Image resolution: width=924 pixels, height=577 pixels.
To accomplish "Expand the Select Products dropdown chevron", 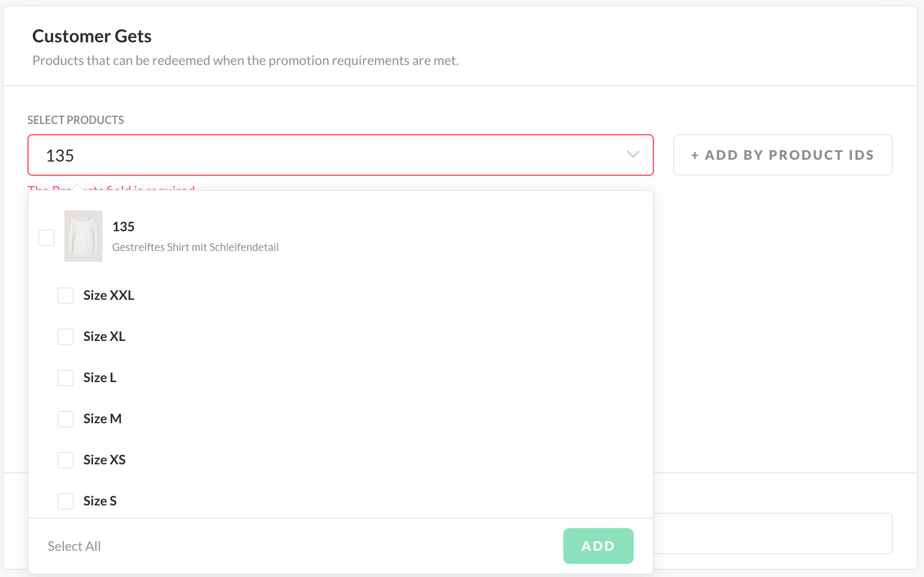I will pyautogui.click(x=632, y=155).
